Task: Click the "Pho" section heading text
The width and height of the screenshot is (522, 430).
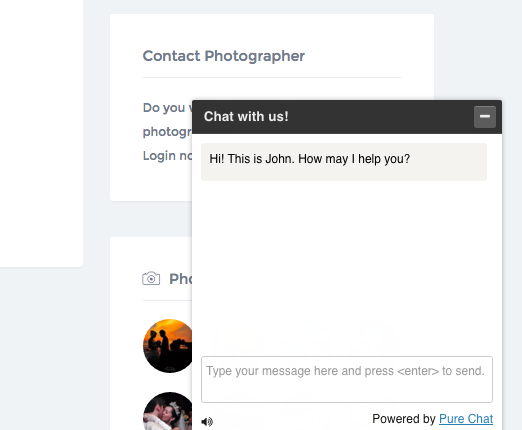Action: 181,279
